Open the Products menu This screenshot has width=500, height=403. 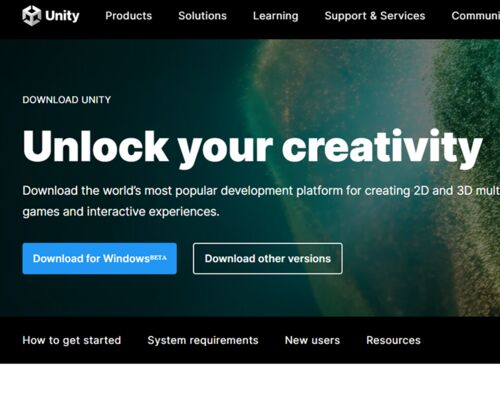(129, 16)
